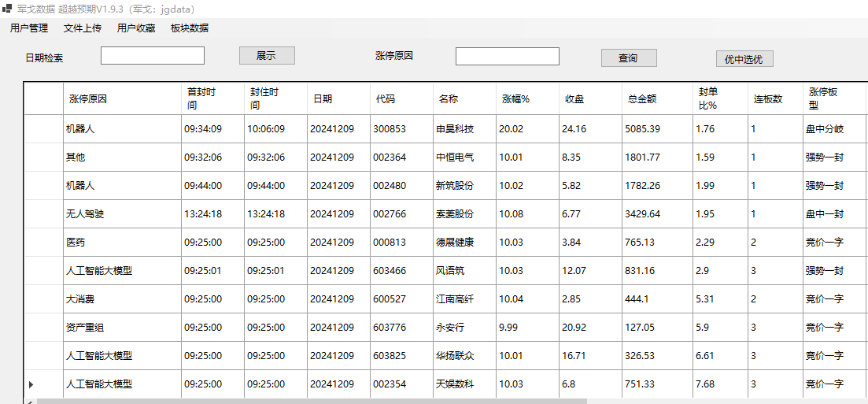Click the horizontal scrollbar thumb
868x404 pixels.
point(311,401)
